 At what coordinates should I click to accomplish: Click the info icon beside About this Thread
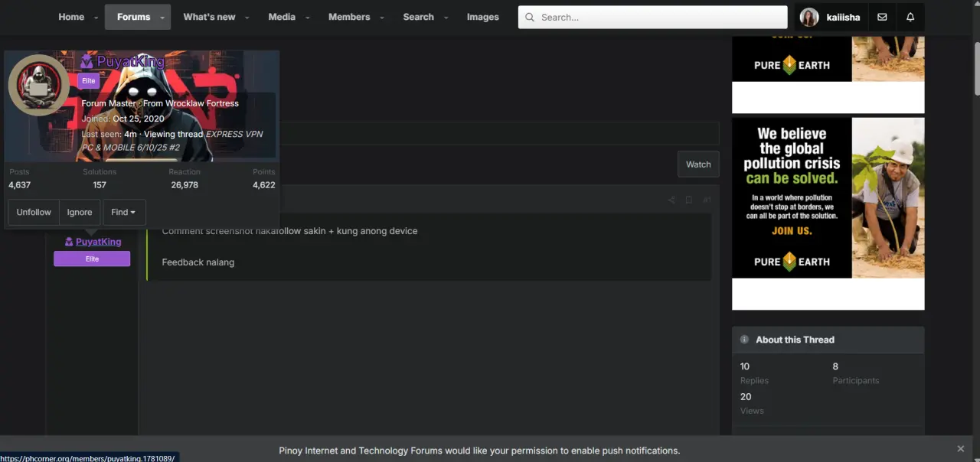click(x=744, y=339)
